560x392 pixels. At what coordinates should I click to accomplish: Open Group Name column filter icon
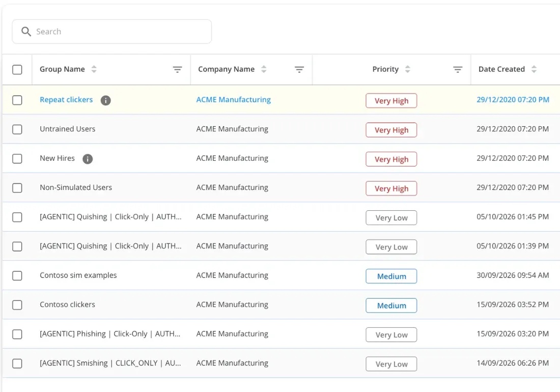pos(178,69)
